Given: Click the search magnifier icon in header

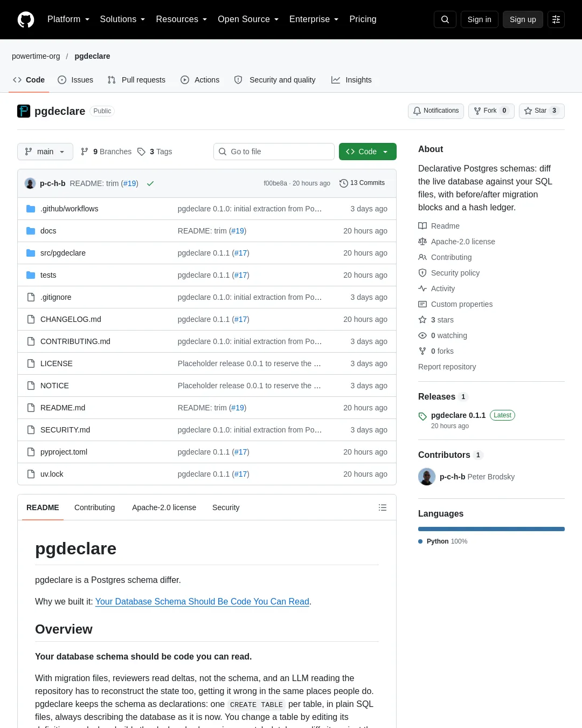Looking at the screenshot, I should coord(445,19).
